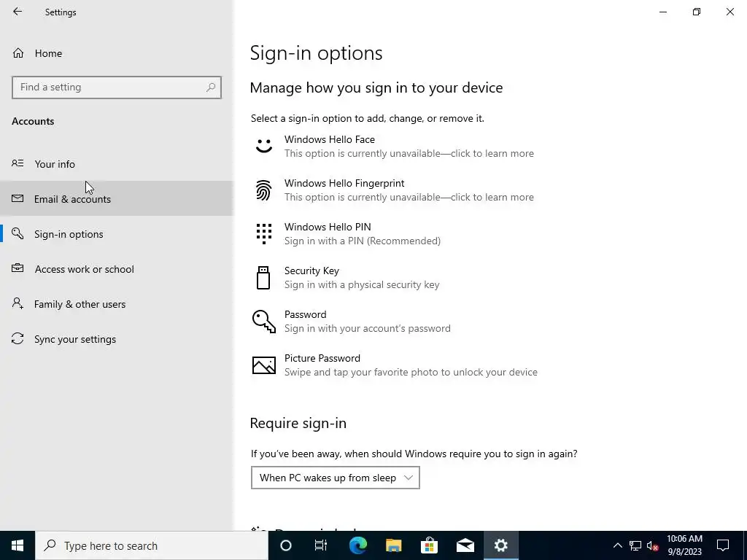Image resolution: width=747 pixels, height=560 pixels.
Task: Open the 'When PC wakes up from sleep' dropdown
Action: tap(336, 478)
